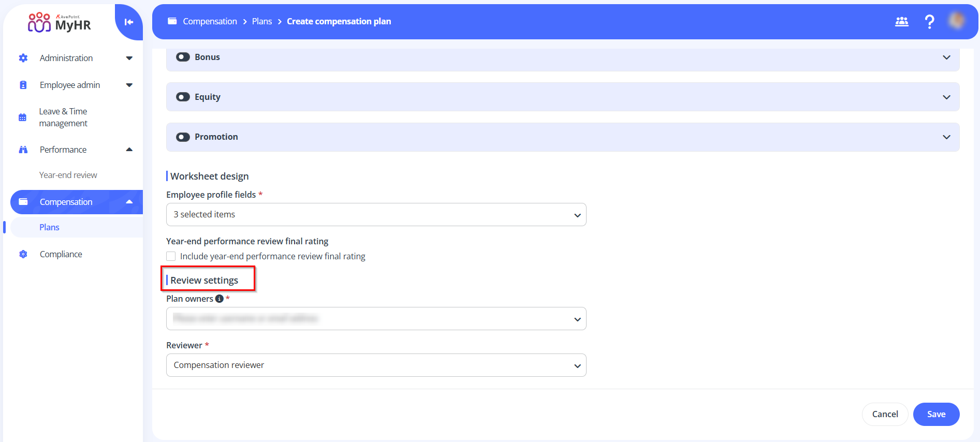Viewport: 980px width, 442px height.
Task: Check Include year-end performance review final rating
Action: pyautogui.click(x=171, y=256)
